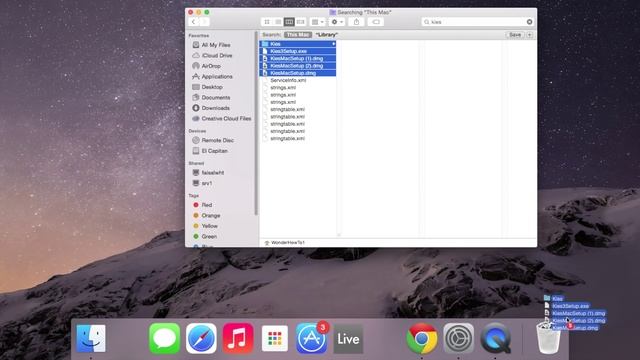The width and height of the screenshot is (640, 360).
Task: Open Launchpad from the Dock
Action: (274, 338)
